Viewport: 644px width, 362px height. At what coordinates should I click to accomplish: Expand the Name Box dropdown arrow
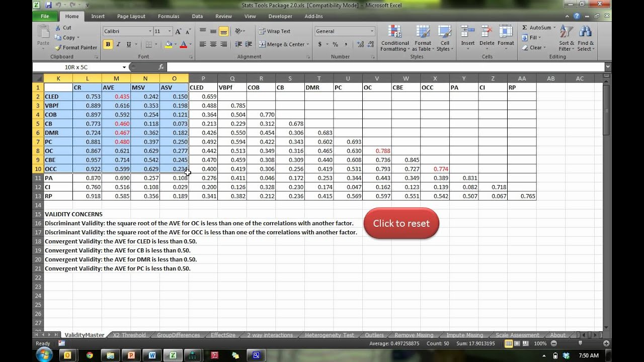(x=124, y=67)
